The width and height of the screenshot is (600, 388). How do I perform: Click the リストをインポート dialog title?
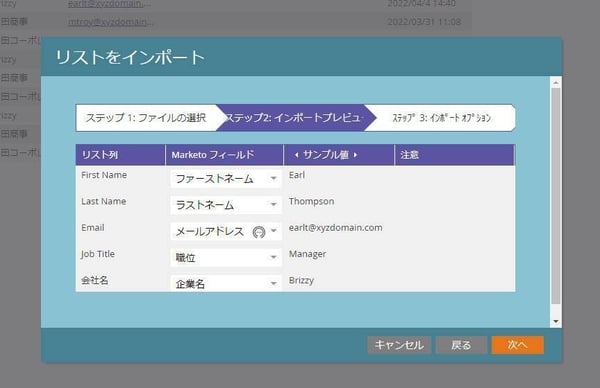click(x=130, y=57)
